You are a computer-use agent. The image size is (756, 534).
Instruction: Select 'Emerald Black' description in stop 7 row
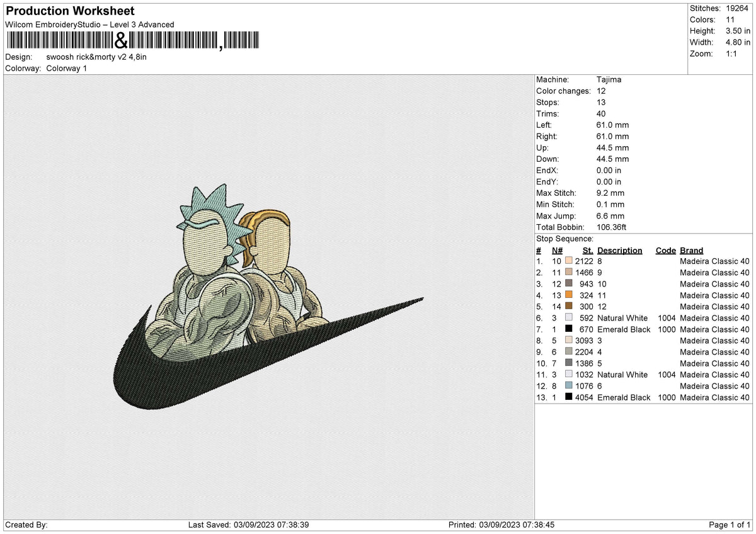pyautogui.click(x=624, y=329)
